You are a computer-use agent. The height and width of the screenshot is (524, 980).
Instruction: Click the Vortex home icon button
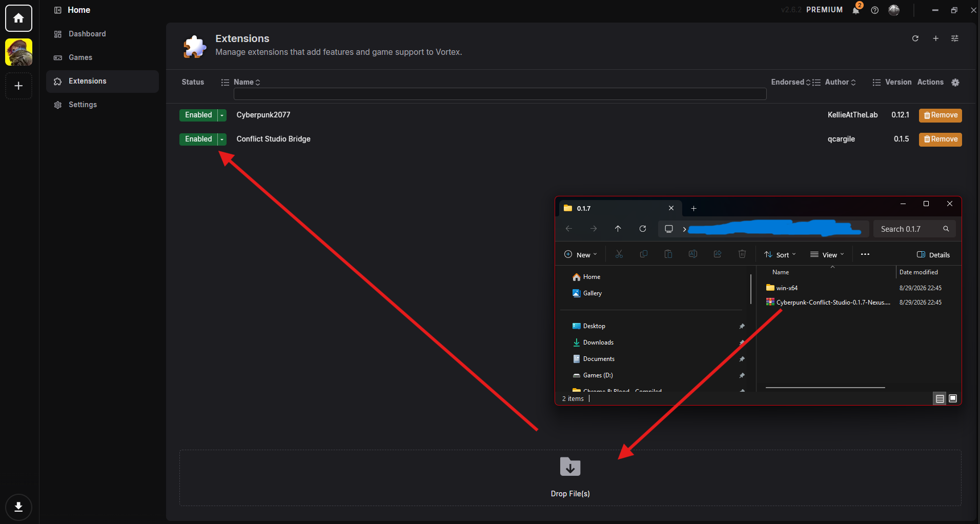(18, 18)
